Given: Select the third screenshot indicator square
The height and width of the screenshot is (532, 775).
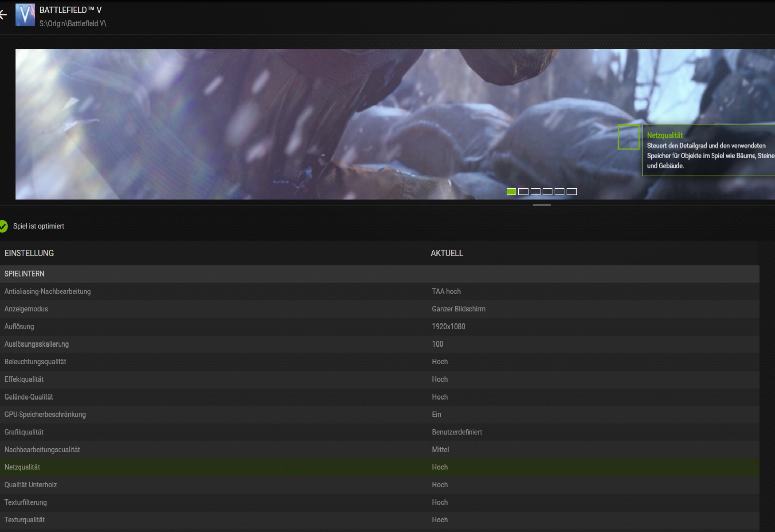Looking at the screenshot, I should 536,191.
